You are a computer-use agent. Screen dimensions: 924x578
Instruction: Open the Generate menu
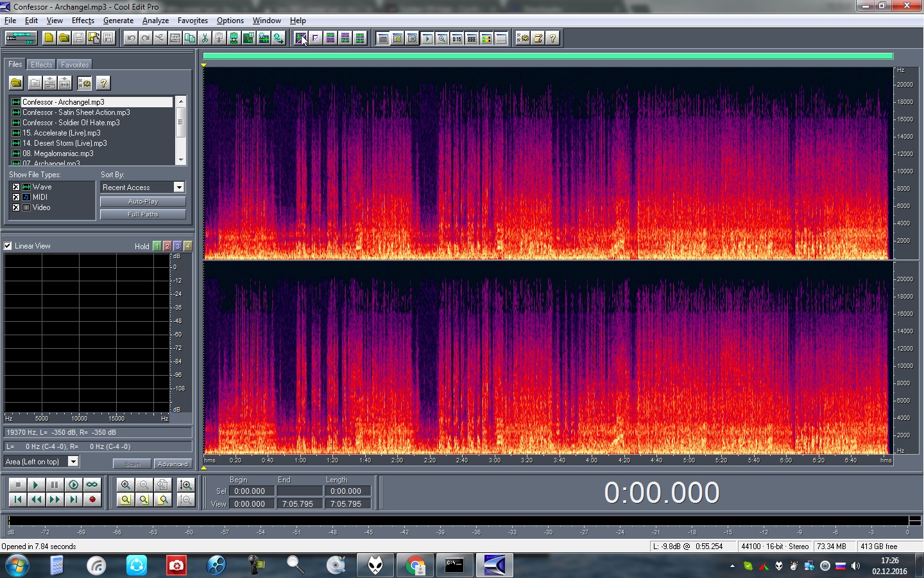tap(118, 21)
